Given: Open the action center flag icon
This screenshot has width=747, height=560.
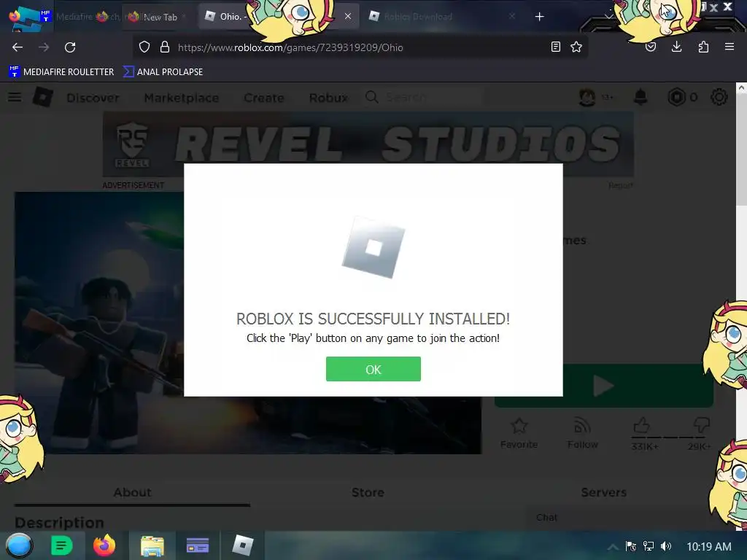Looking at the screenshot, I should pyautogui.click(x=631, y=546).
